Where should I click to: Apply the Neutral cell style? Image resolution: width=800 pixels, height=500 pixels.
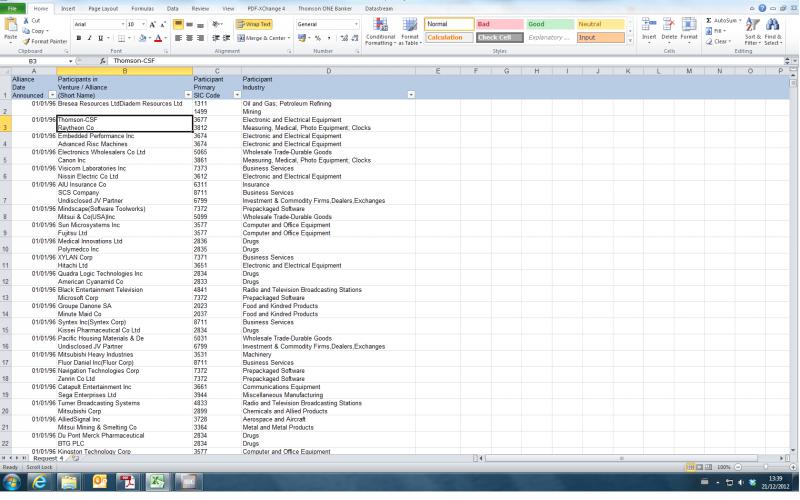coord(601,24)
